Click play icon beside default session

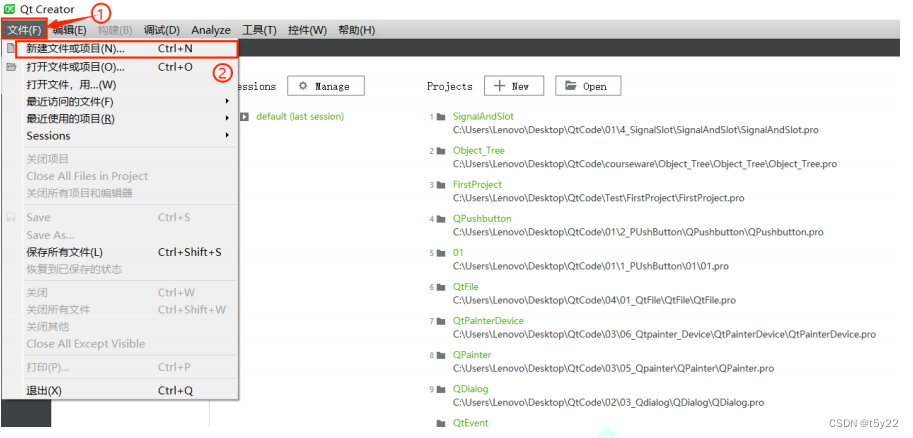[x=244, y=116]
